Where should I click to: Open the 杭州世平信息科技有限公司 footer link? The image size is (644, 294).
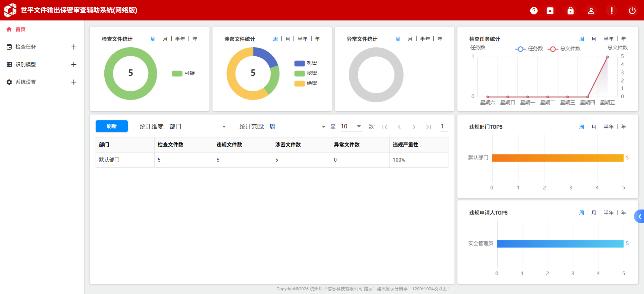[336, 289]
